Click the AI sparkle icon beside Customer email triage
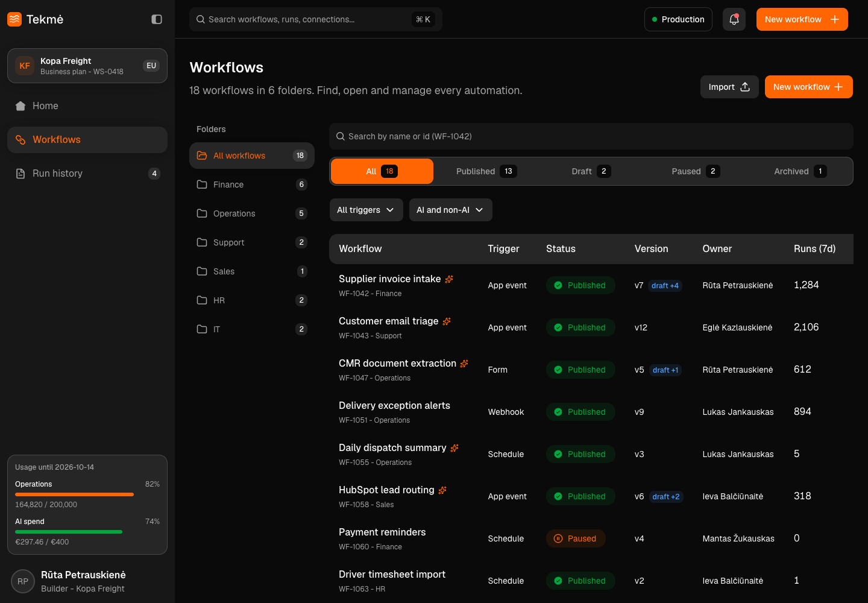This screenshot has height=603, width=868. coord(447,321)
